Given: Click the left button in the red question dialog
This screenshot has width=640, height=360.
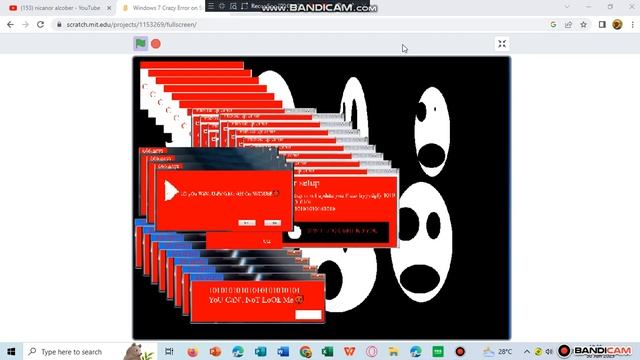Looking at the screenshot, I should click(x=247, y=222).
